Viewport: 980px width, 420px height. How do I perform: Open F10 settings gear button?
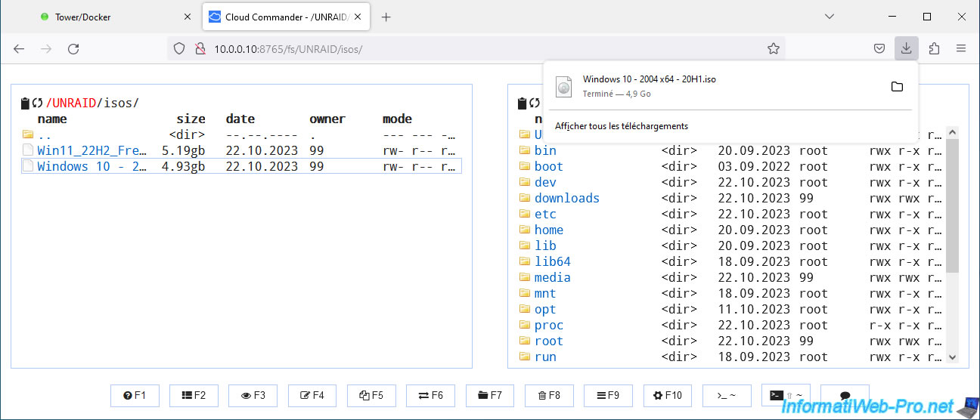(667, 395)
